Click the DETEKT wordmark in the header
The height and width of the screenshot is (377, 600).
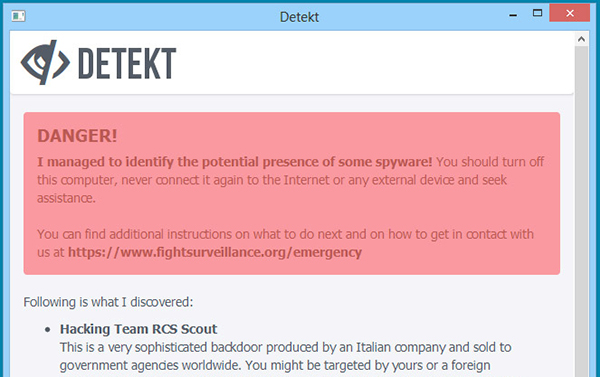click(127, 64)
